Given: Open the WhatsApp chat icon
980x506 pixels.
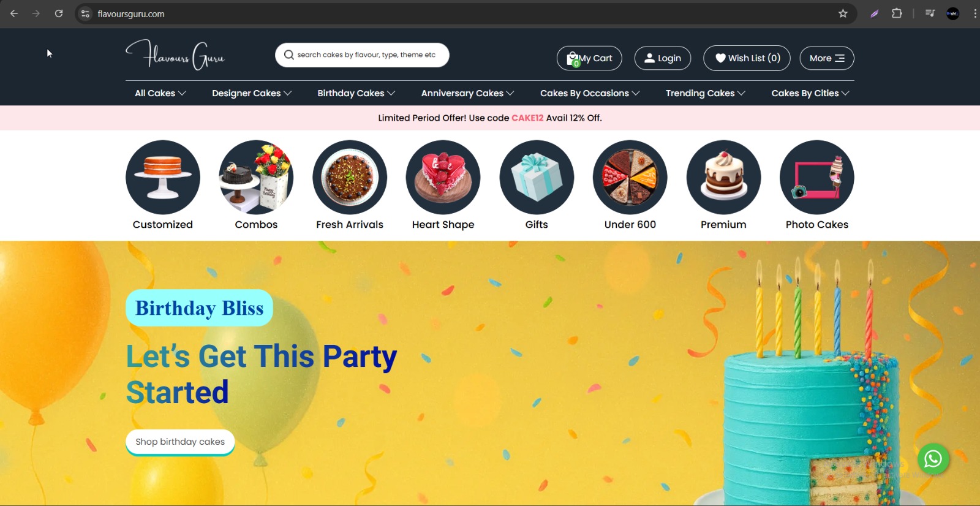Looking at the screenshot, I should (x=933, y=459).
